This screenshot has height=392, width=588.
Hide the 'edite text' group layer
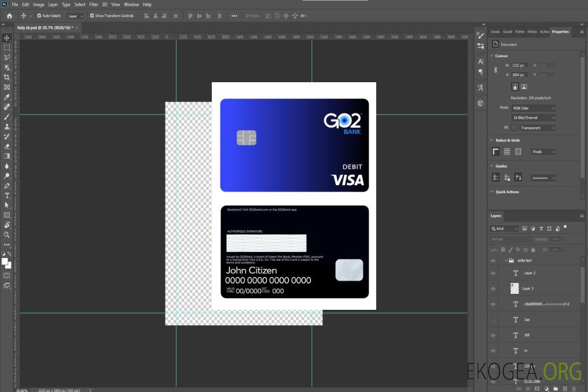coord(493,261)
